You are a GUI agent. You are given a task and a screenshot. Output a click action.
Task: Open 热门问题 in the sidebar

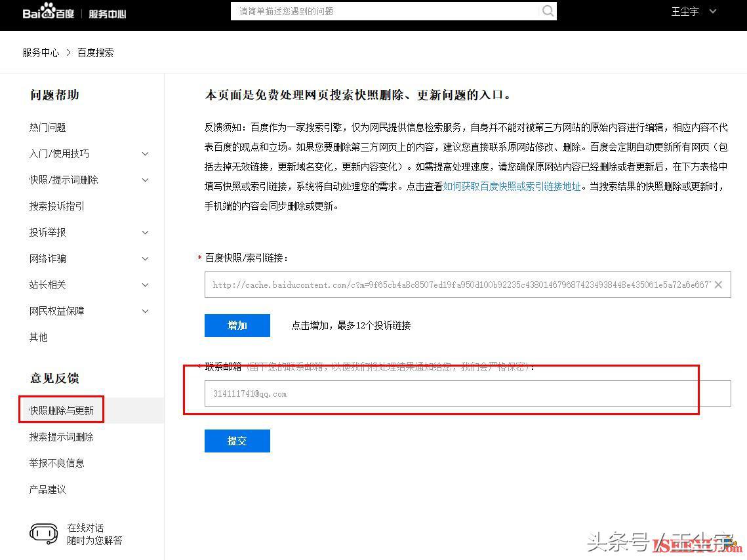point(48,128)
